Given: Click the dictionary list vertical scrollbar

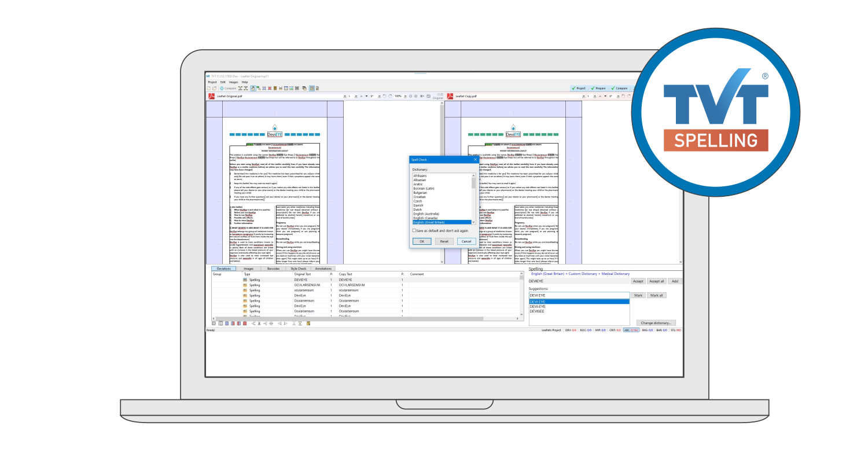Looking at the screenshot, I should coord(474,199).
